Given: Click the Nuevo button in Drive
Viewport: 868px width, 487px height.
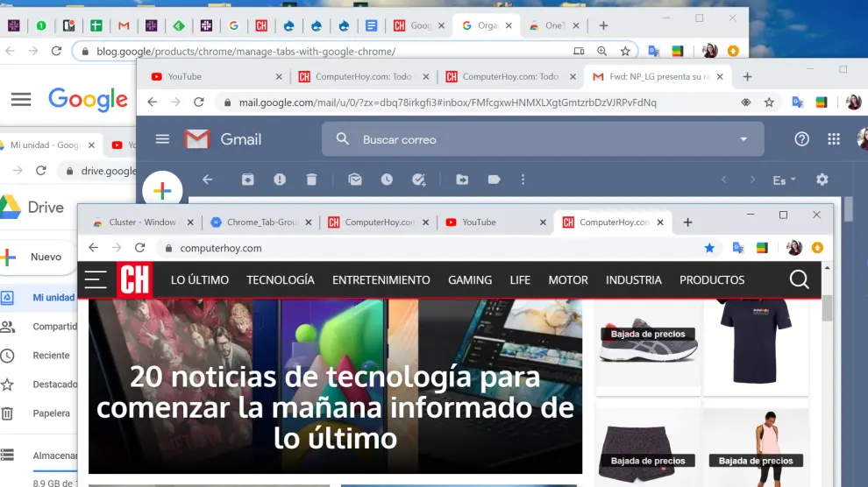Looking at the screenshot, I should tap(38, 258).
